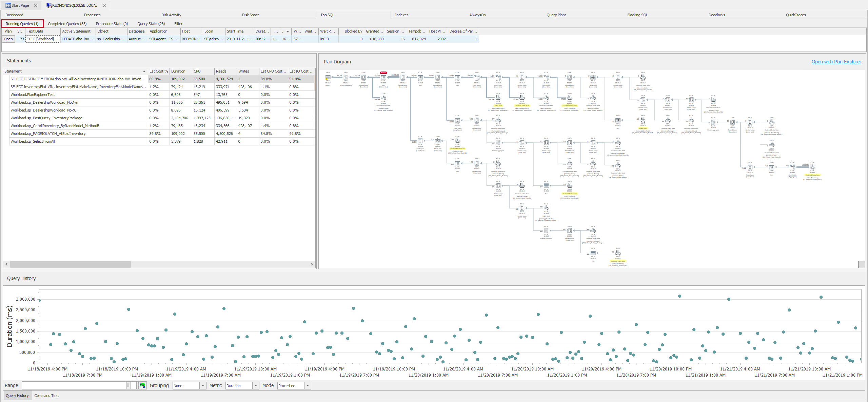
Task: Click inside the Range input field
Action: tap(75, 385)
